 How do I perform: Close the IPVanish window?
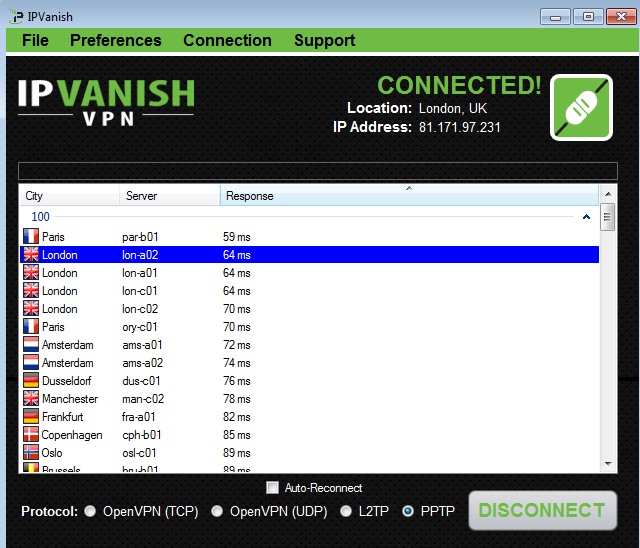(x=621, y=17)
